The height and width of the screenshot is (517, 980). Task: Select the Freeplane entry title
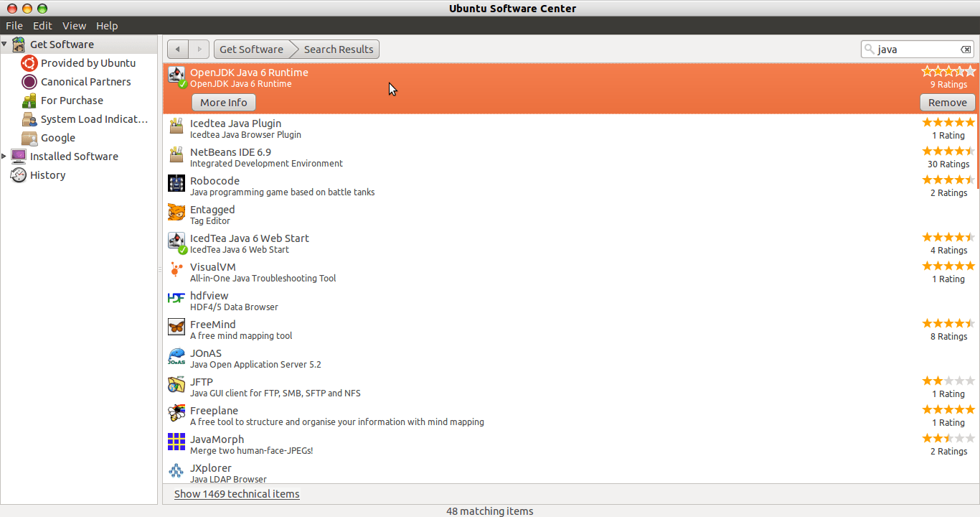click(214, 411)
